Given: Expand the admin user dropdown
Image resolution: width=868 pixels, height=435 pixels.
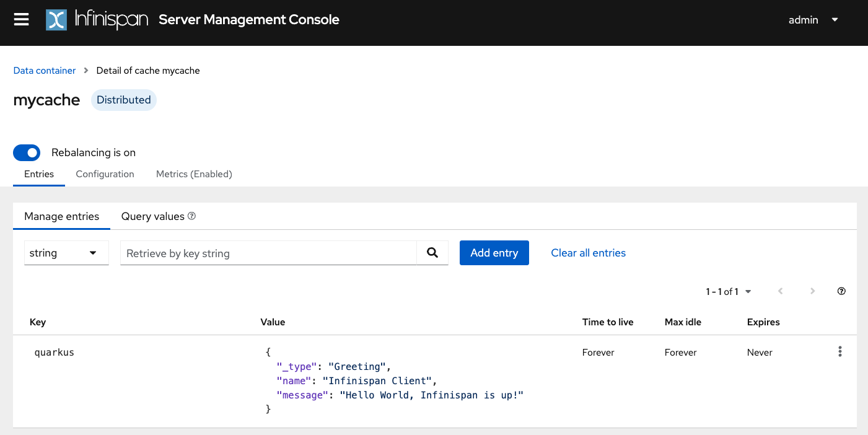Looking at the screenshot, I should coord(813,20).
